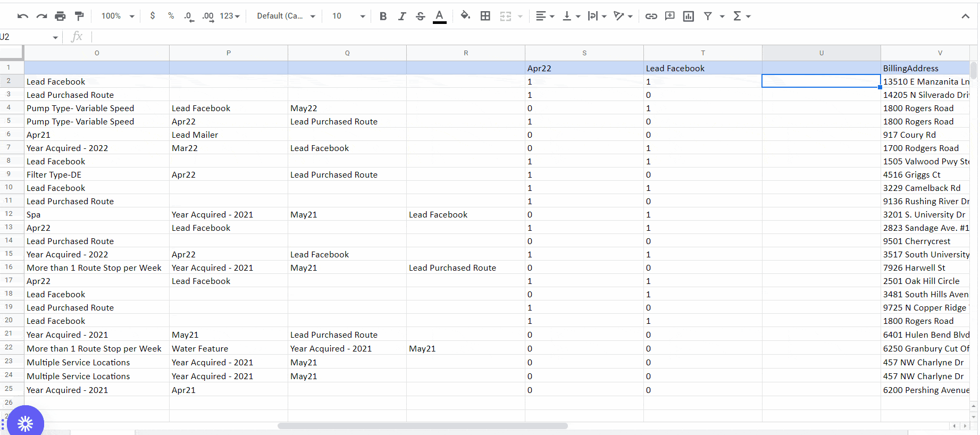980x435 pixels.
Task: Select column U header
Action: 822,53
